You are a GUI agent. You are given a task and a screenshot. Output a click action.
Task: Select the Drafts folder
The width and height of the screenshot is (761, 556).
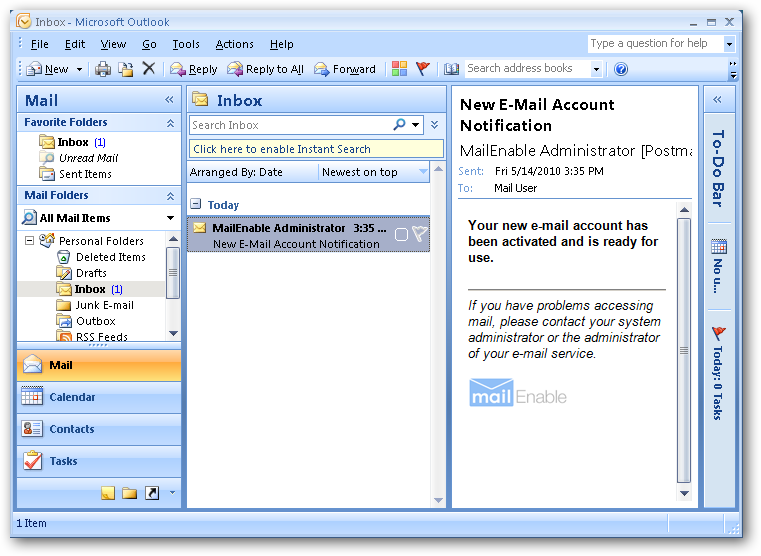(x=82, y=273)
